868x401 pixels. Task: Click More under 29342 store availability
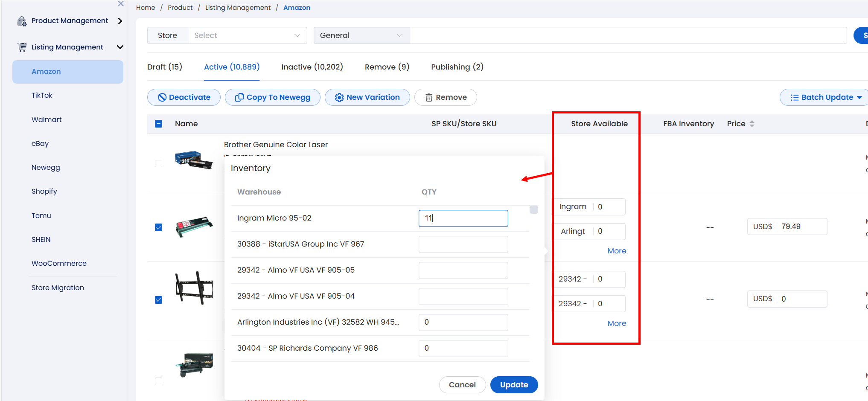[617, 323]
